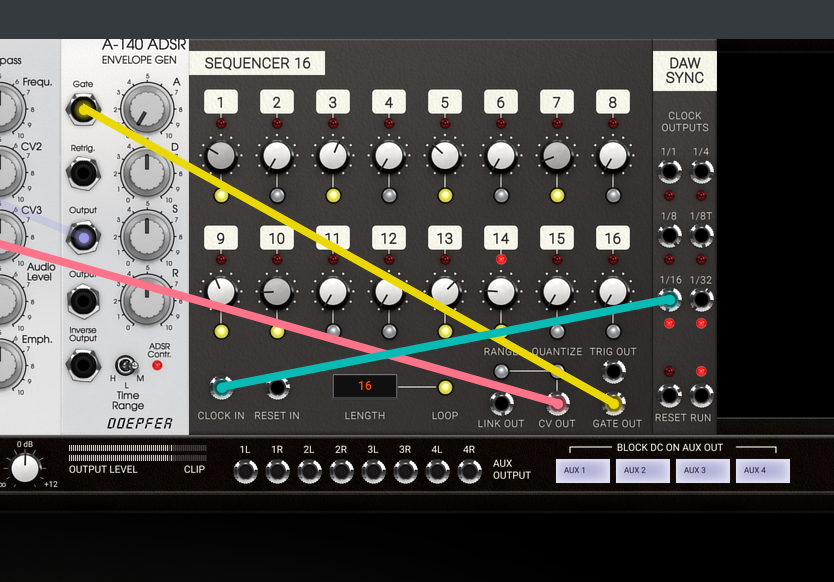The height and width of the screenshot is (582, 834).
Task: Toggle the step 9 gate light
Action: [221, 332]
